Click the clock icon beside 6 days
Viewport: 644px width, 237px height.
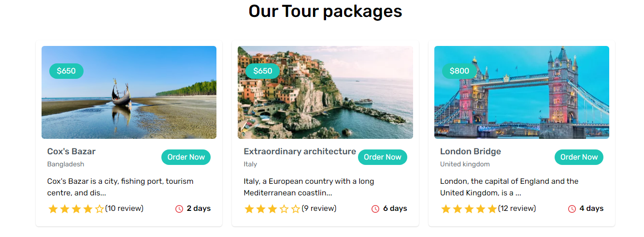tap(375, 209)
